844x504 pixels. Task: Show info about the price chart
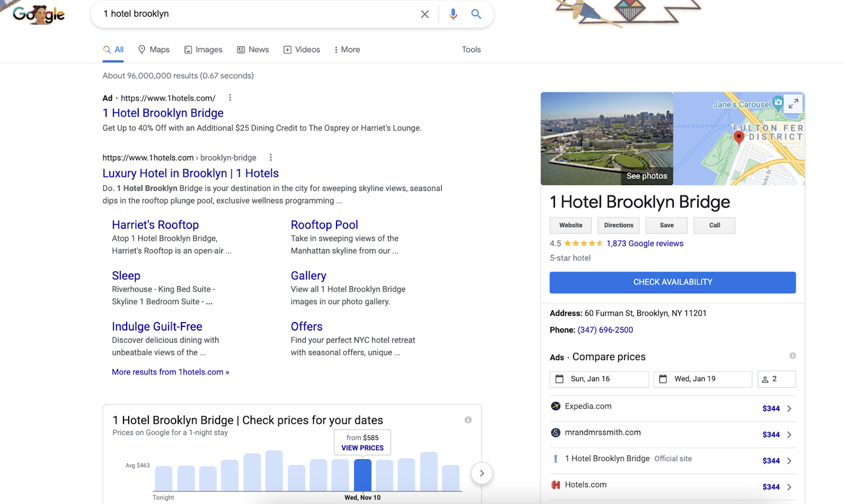468,420
